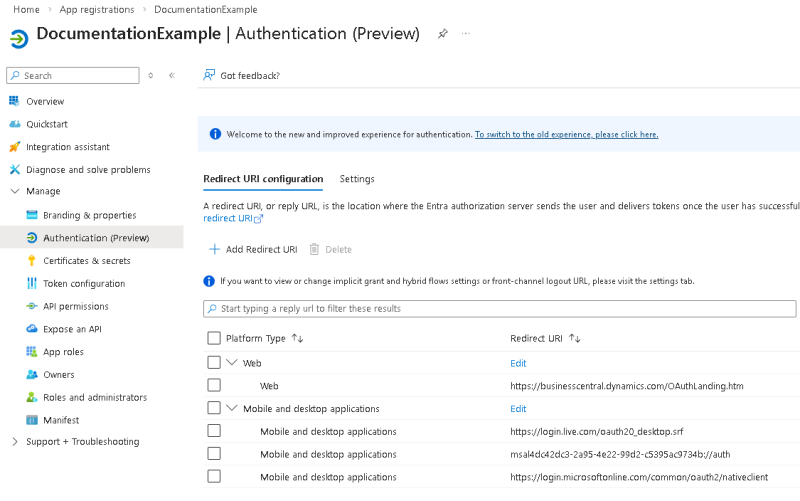Click the Authentication (Preview) sidebar icon
The width and height of the screenshot is (800, 501).
pyautogui.click(x=32, y=238)
